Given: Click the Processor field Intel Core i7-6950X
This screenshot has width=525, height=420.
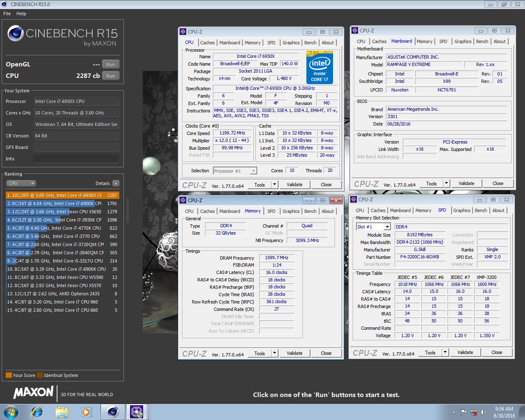Looking at the screenshot, I should 76,101.
